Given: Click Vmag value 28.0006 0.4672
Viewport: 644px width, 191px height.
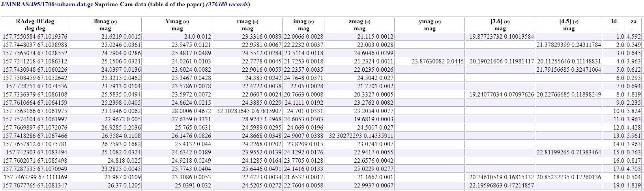Looking at the screenshot, I should [191, 111].
